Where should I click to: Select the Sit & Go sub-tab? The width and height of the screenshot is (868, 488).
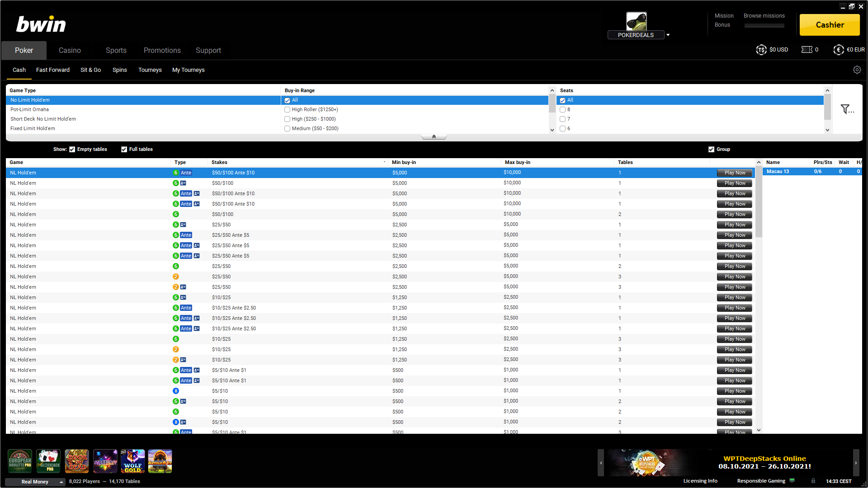point(90,70)
